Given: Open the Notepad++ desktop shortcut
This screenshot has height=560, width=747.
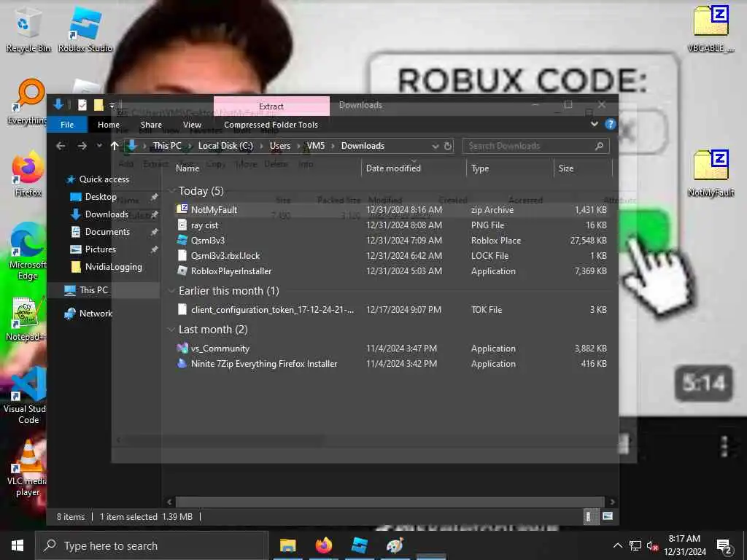Looking at the screenshot, I should 25,319.
